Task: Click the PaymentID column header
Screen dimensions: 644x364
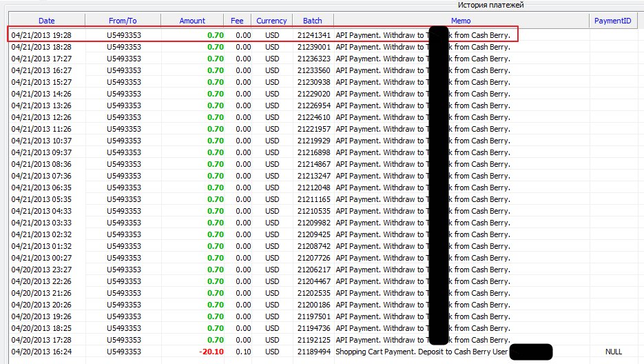Action: [612, 21]
